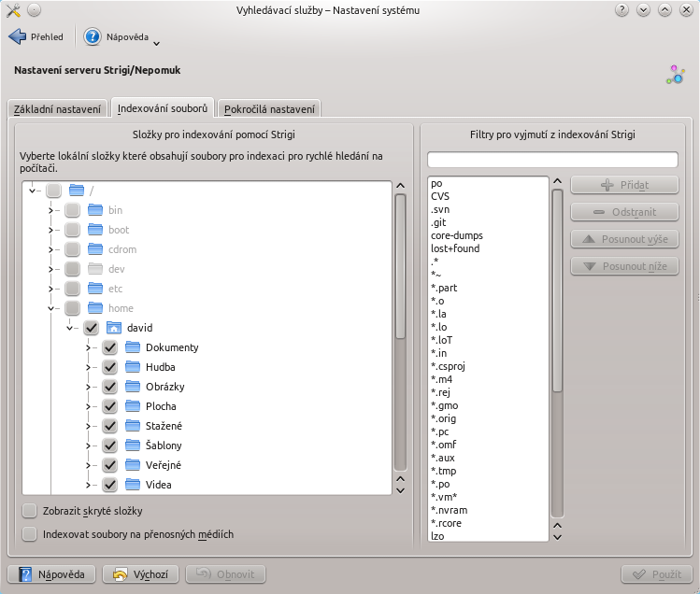Collapse the david tree node

[x=69, y=328]
